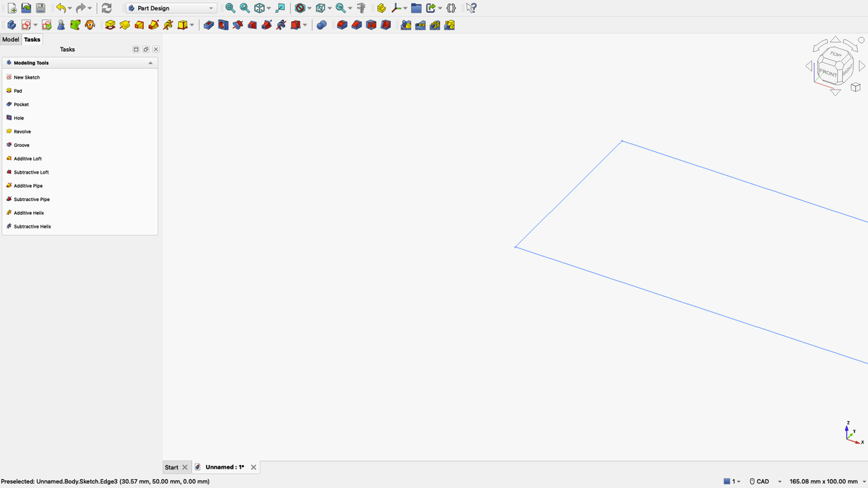Click Subtractive Loft in the Tasks panel
Viewport: 868px width, 488px height.
[x=31, y=172]
